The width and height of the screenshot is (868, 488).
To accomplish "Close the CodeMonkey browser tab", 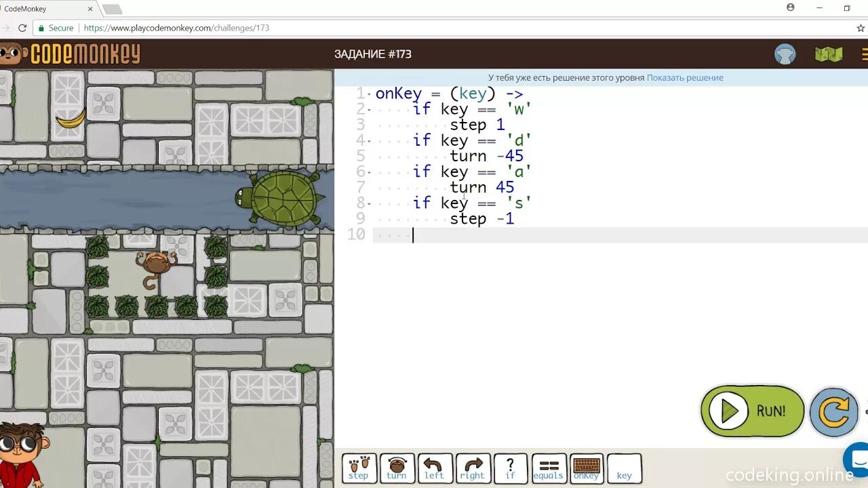I will [90, 9].
